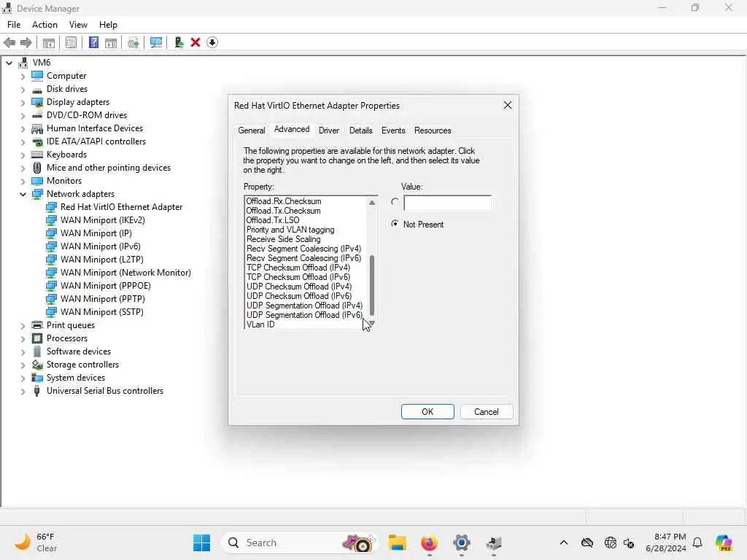Image resolution: width=747 pixels, height=560 pixels.
Task: Select the Not Present radio button
Action: pyautogui.click(x=395, y=224)
